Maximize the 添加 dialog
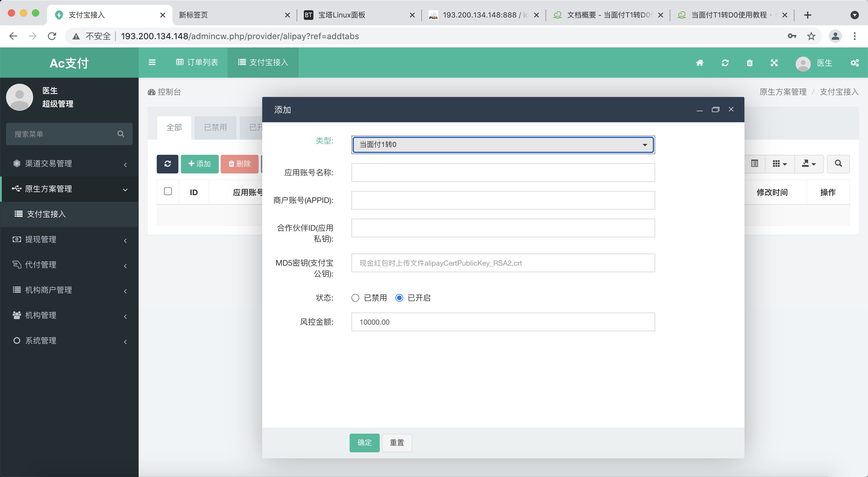Screen dimensions: 868x477 [715, 109]
